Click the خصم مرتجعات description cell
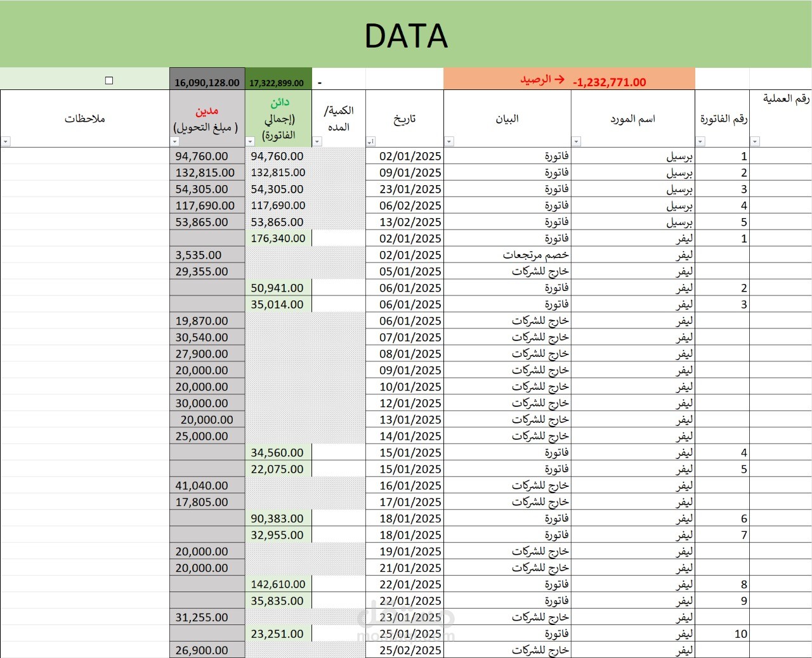The width and height of the screenshot is (812, 658). [x=507, y=255]
